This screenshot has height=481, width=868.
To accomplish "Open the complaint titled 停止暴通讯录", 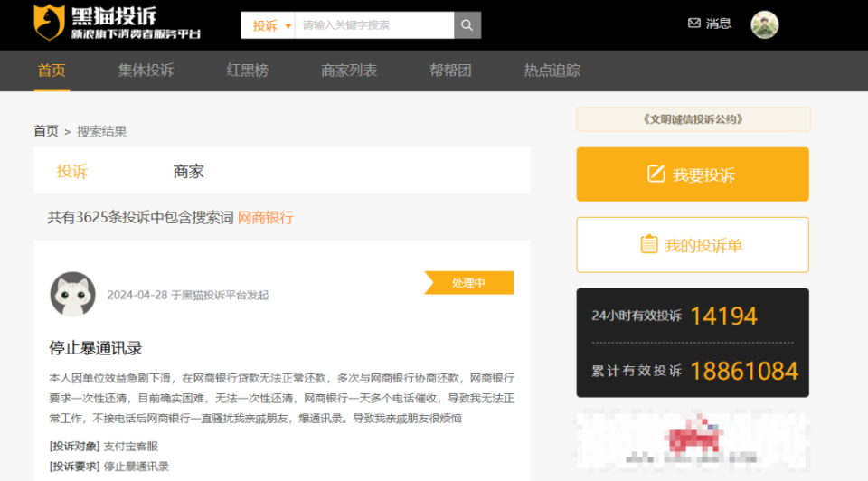I will [x=96, y=348].
